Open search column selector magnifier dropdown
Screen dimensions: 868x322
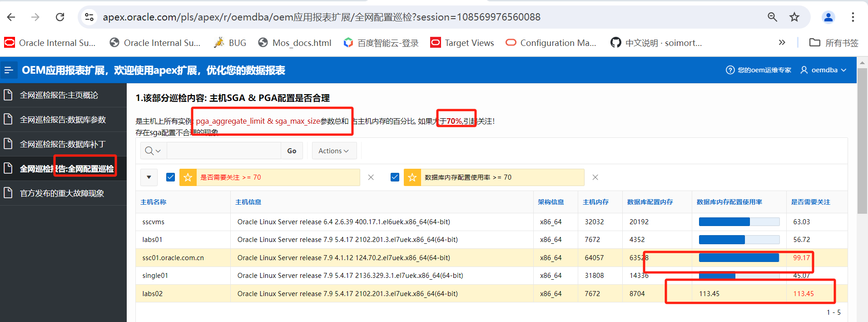(x=153, y=151)
